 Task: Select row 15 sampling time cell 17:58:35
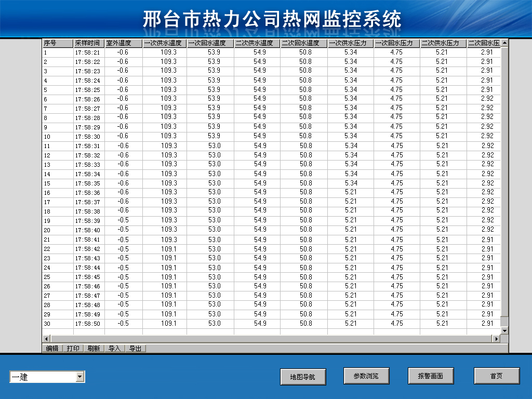(88, 183)
